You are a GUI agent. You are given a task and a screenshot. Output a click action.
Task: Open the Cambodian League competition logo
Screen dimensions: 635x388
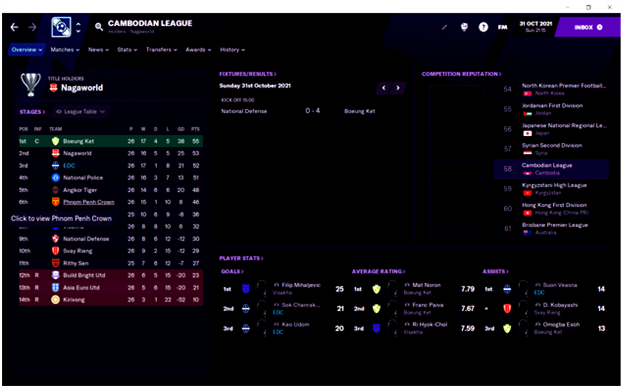(x=61, y=27)
